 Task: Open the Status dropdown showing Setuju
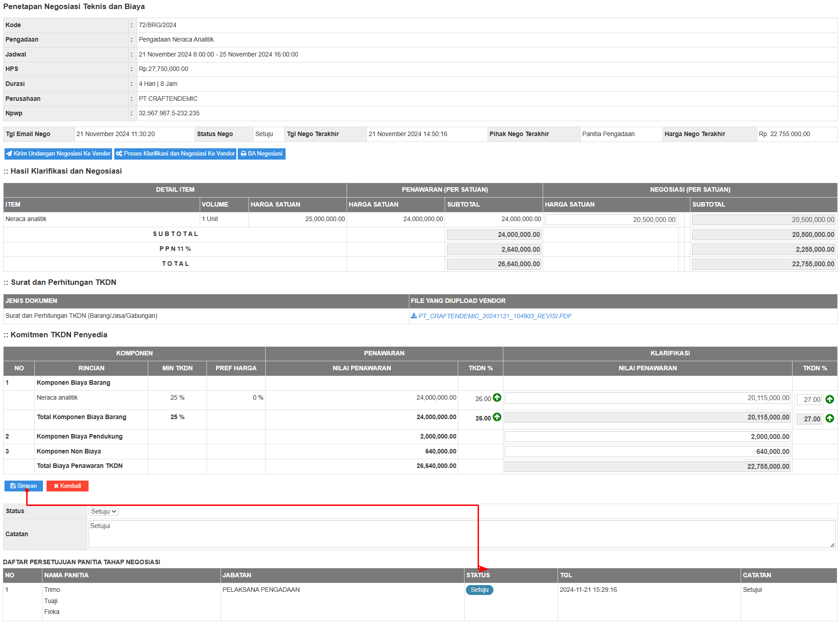click(x=103, y=511)
